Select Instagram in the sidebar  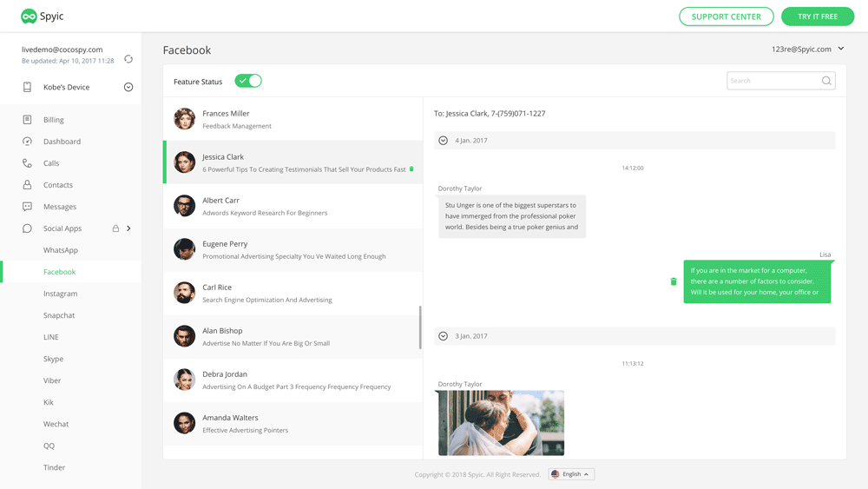pos(61,294)
